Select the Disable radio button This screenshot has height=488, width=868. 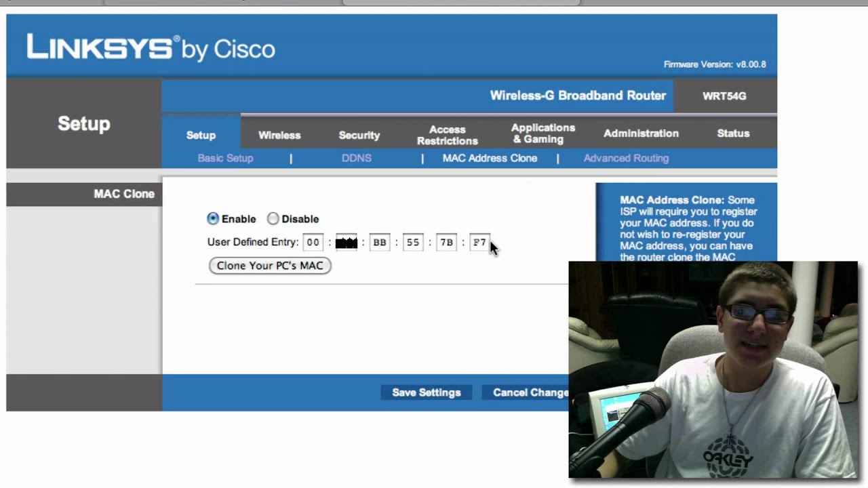(273, 219)
